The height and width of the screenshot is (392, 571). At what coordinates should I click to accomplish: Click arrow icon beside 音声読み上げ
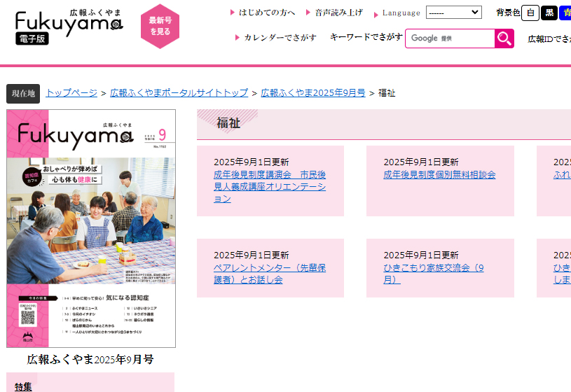[x=308, y=13]
